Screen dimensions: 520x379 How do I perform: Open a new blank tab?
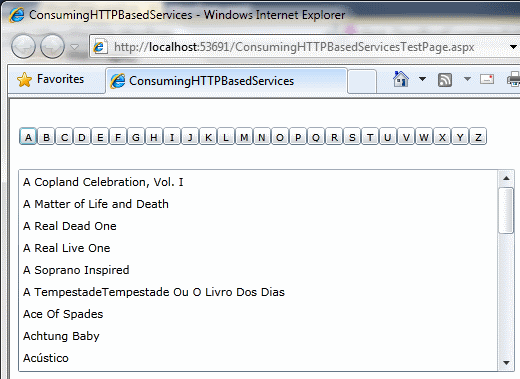click(x=362, y=81)
